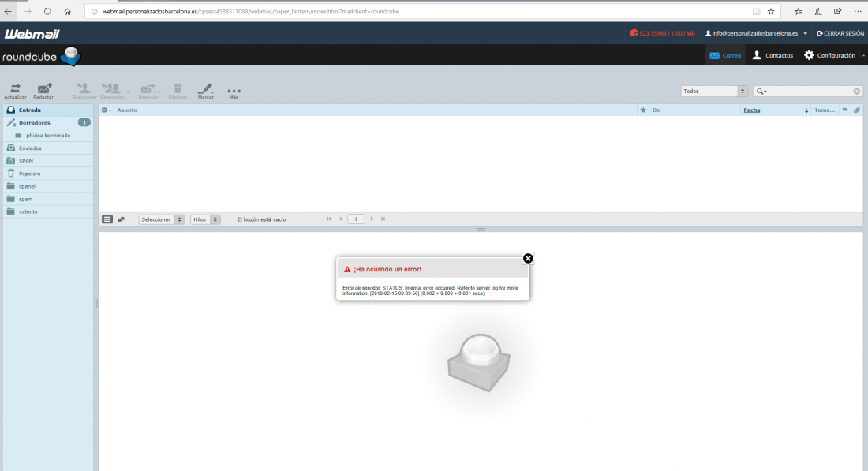Image resolution: width=868 pixels, height=471 pixels.
Task: Switch to the Contactos tab
Action: [x=773, y=55]
